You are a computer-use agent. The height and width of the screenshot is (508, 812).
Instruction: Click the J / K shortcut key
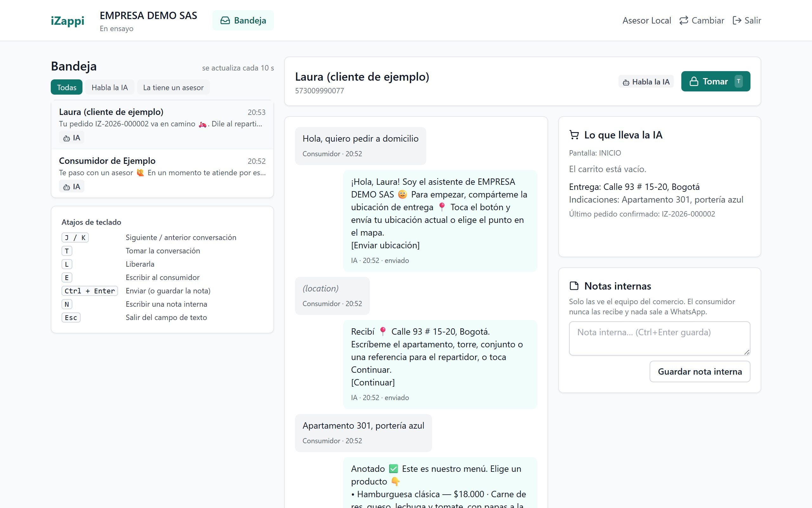75,237
